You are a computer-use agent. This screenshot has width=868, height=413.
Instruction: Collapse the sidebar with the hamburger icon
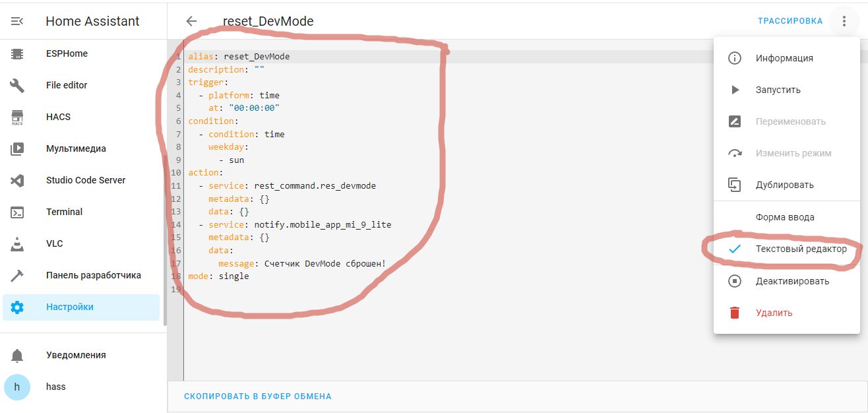17,21
